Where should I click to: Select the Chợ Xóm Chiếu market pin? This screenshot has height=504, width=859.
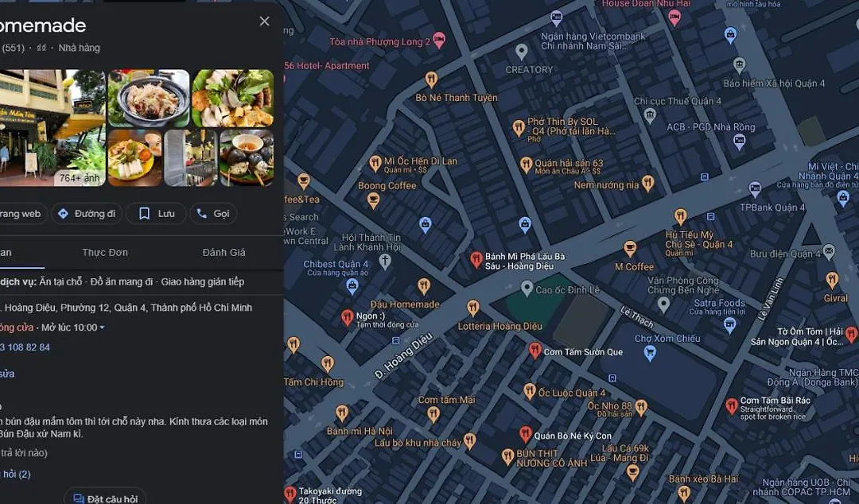(x=650, y=353)
